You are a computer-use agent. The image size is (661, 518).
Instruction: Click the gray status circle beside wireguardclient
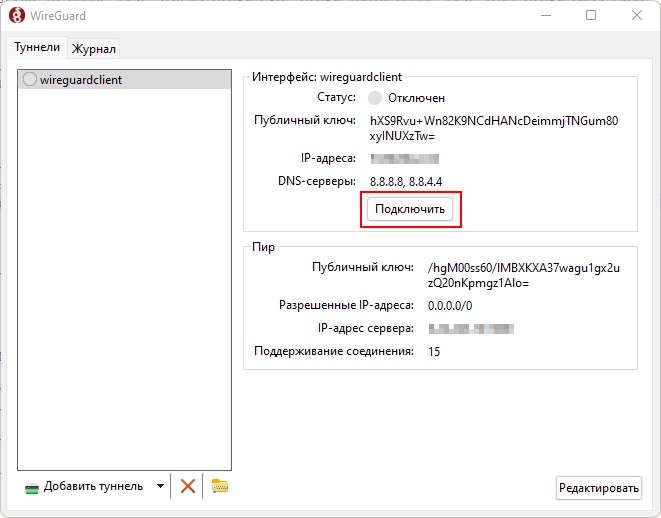(30, 79)
